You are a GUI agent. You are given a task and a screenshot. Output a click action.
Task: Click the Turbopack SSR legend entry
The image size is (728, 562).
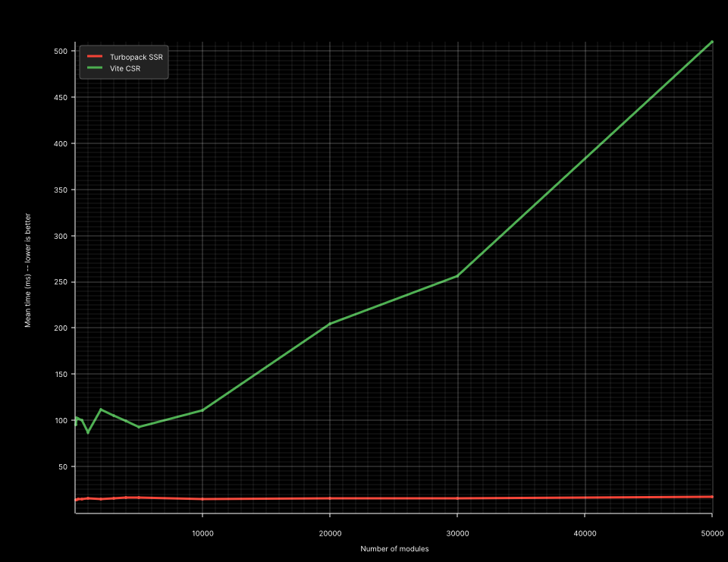point(125,57)
